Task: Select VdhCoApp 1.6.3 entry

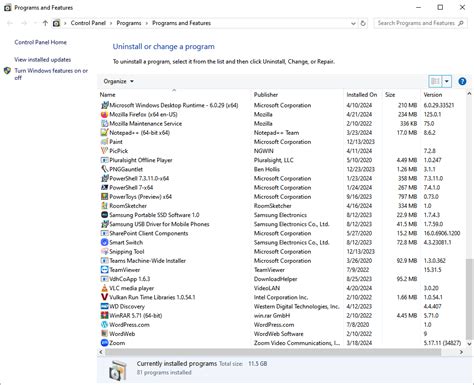Action: [282, 279]
